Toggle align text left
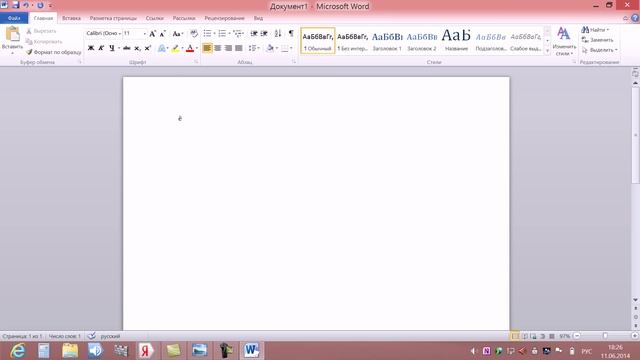The width and height of the screenshot is (640, 360). tap(207, 48)
